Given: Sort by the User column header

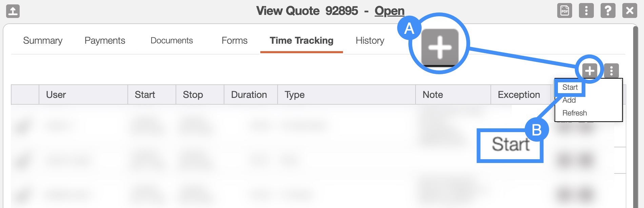Looking at the screenshot, I should (56, 95).
